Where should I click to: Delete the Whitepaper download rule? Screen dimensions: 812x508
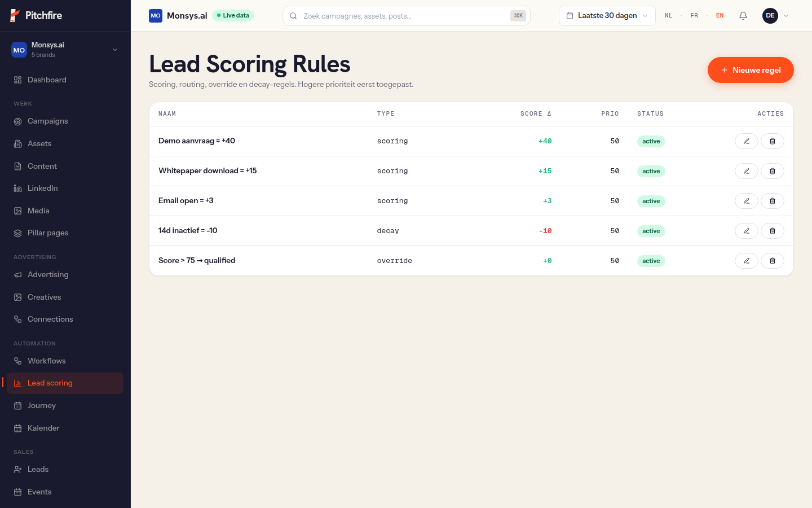[x=773, y=171]
